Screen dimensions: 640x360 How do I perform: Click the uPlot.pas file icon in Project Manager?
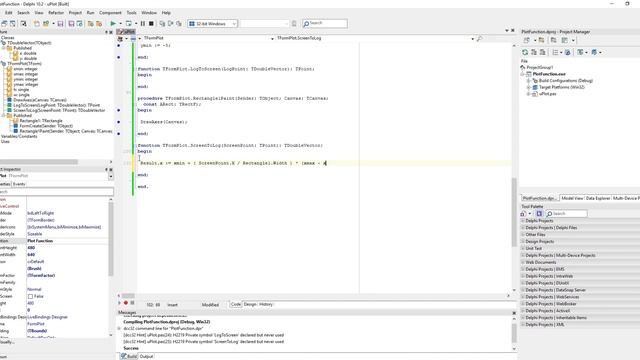click(534, 94)
